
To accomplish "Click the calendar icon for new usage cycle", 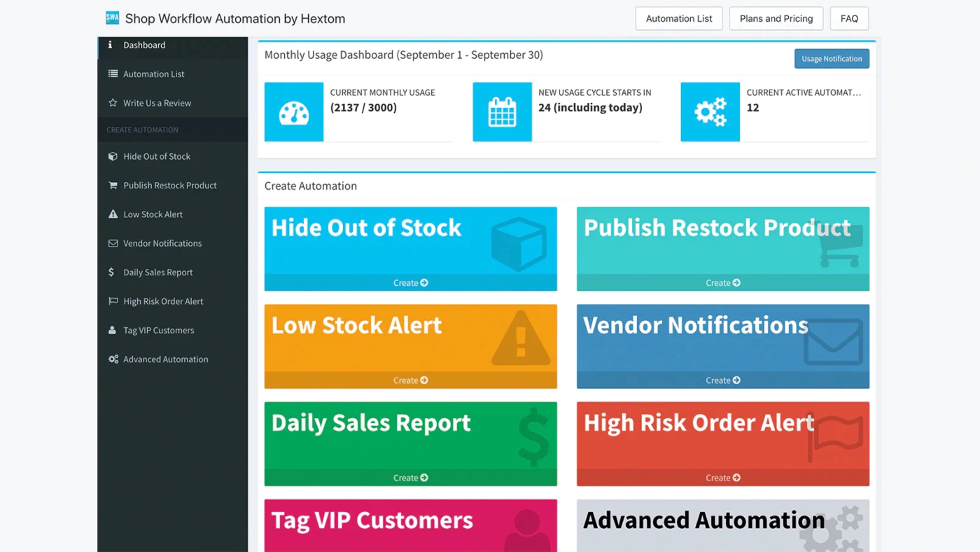I will click(x=502, y=112).
